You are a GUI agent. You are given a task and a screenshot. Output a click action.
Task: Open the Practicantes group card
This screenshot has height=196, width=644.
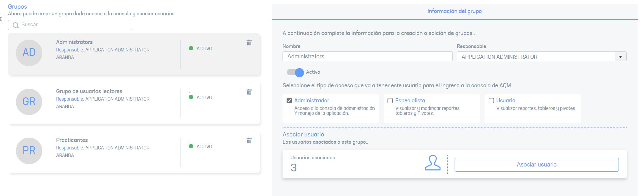134,152
